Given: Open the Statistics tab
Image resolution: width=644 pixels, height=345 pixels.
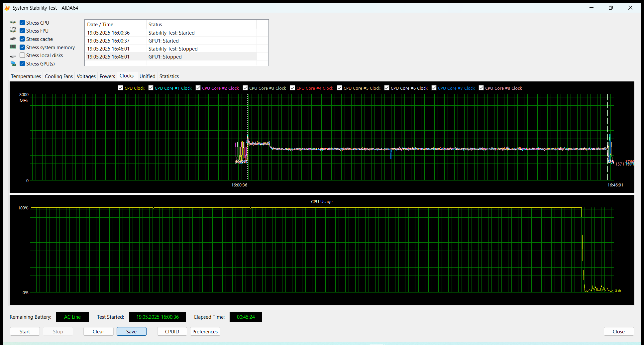Looking at the screenshot, I should 169,76.
